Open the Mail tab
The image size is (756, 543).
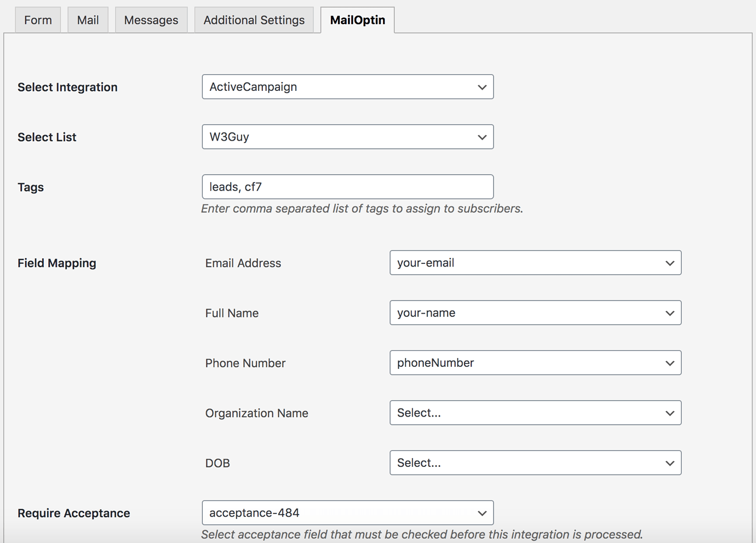(x=88, y=20)
